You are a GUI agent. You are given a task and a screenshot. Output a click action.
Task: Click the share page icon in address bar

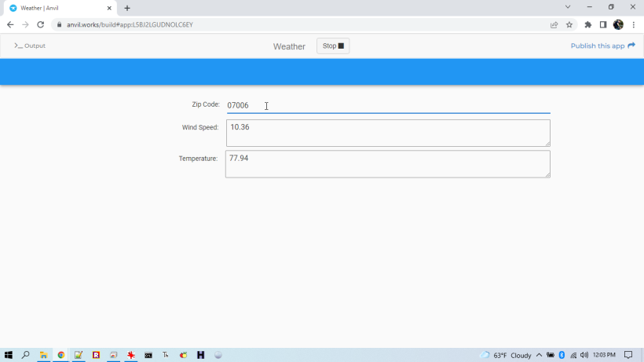tap(554, 24)
